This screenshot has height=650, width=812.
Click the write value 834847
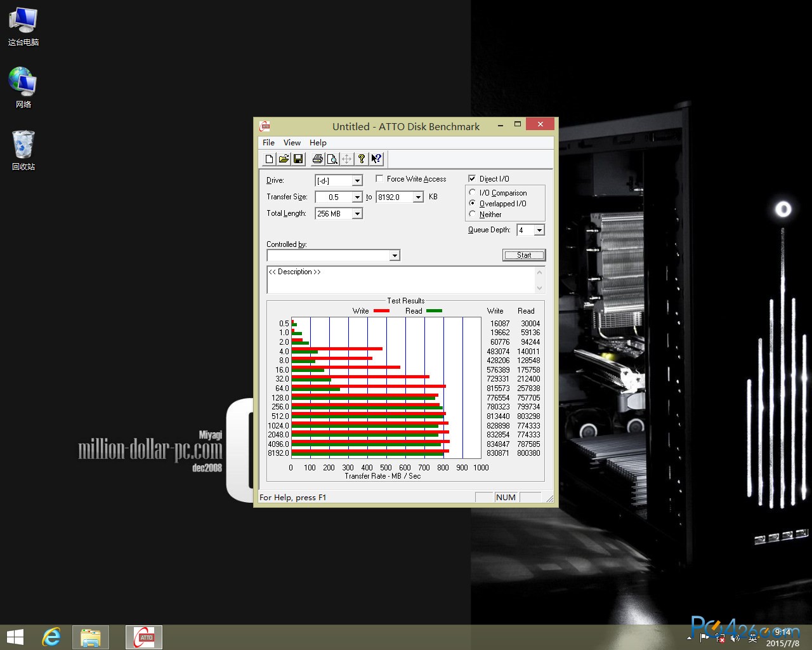(x=498, y=444)
